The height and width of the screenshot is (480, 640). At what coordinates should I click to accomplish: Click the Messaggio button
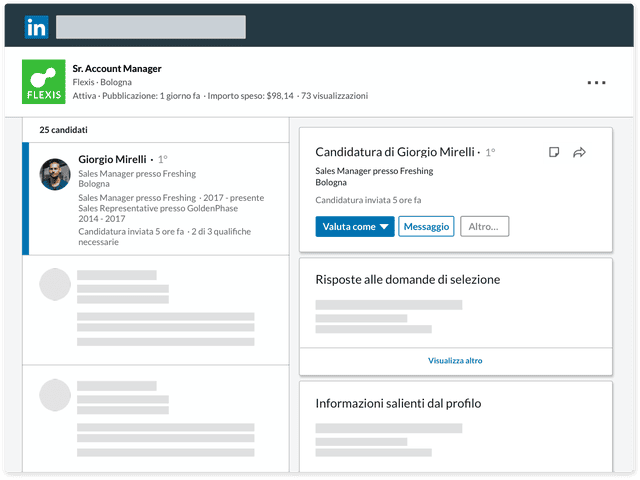pyautogui.click(x=426, y=227)
